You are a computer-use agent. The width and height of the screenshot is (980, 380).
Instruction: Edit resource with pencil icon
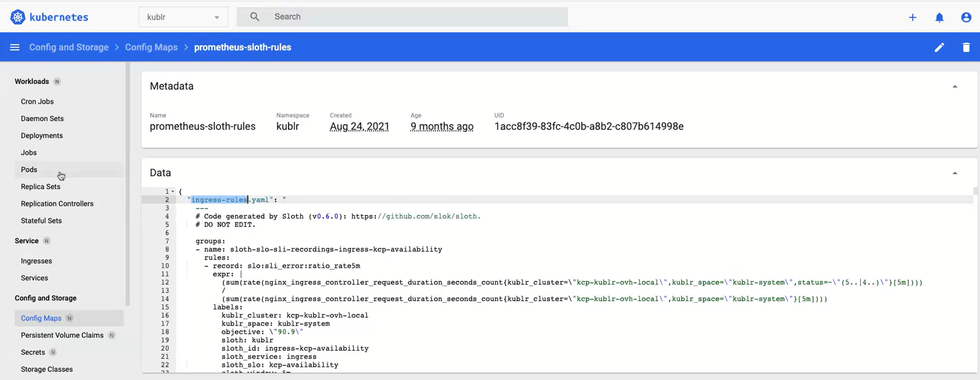pyautogui.click(x=939, y=47)
